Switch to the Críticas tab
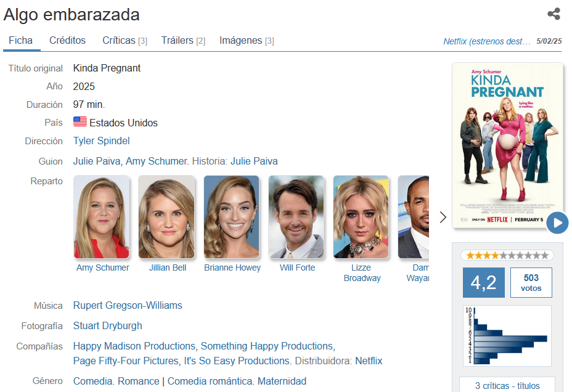 (x=125, y=40)
